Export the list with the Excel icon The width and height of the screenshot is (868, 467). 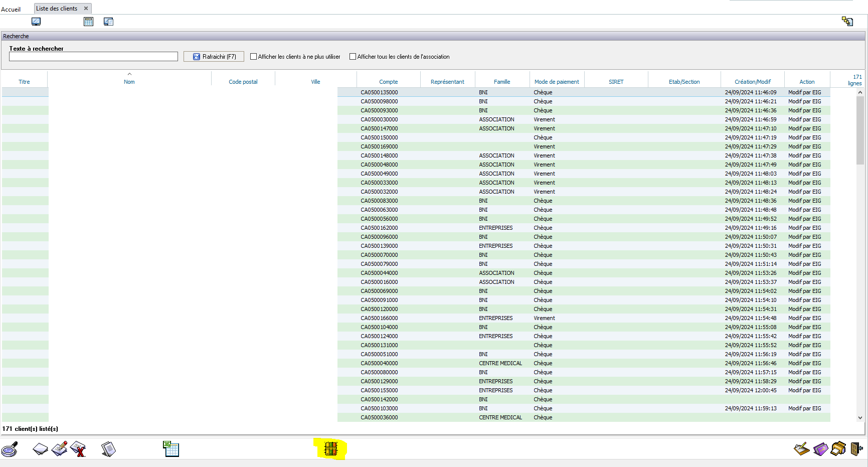[171, 449]
